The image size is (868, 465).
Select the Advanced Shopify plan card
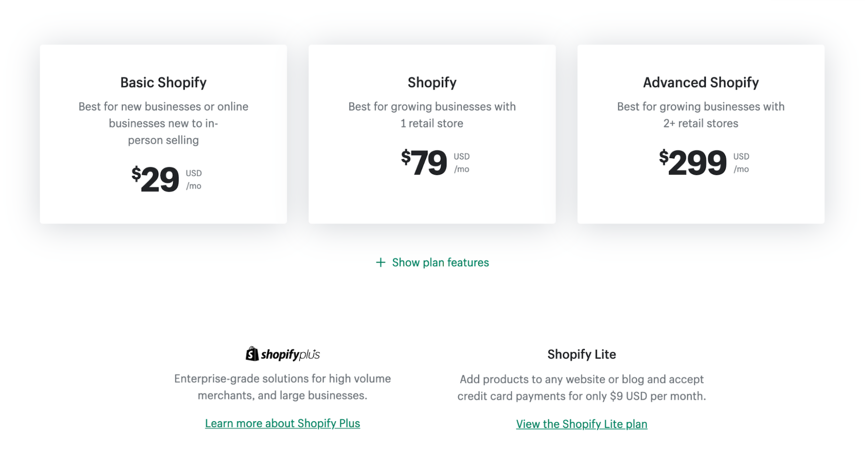point(700,134)
